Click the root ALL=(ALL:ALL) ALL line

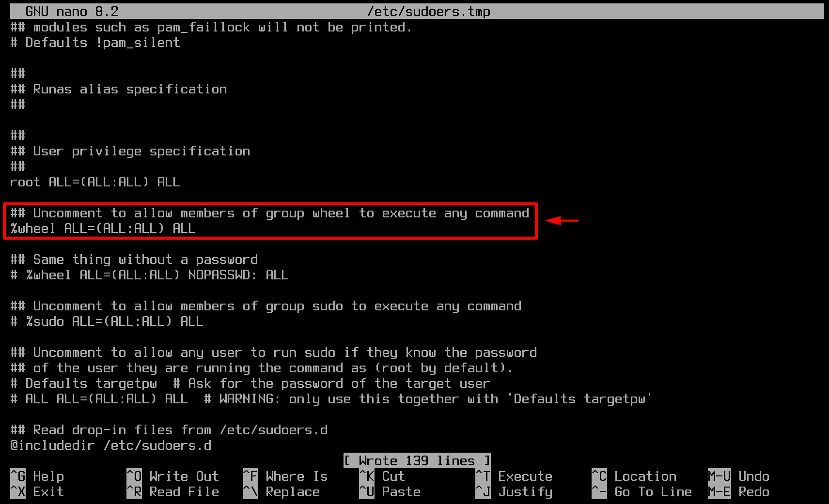95,182
